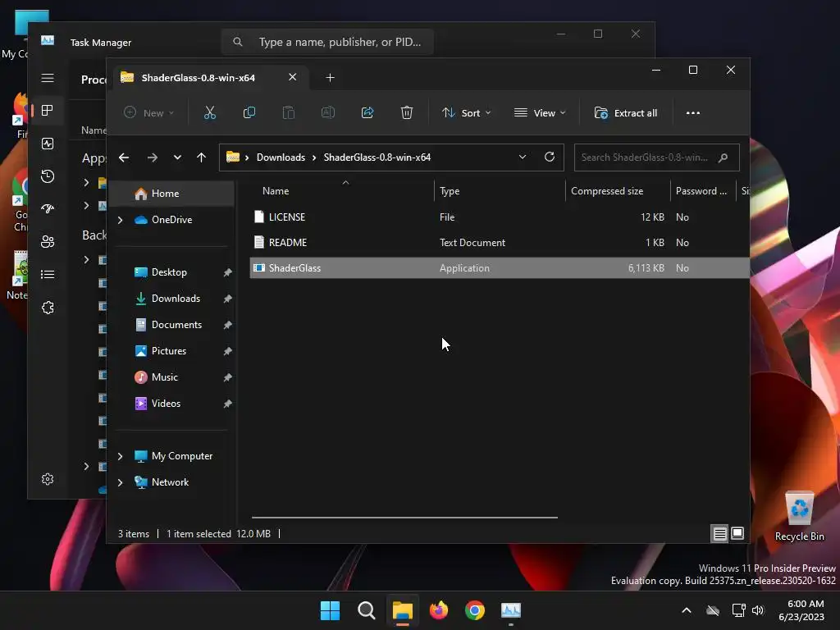This screenshot has height=630, width=840.
Task: Show hidden icons chevron in system tray
Action: [687, 610]
